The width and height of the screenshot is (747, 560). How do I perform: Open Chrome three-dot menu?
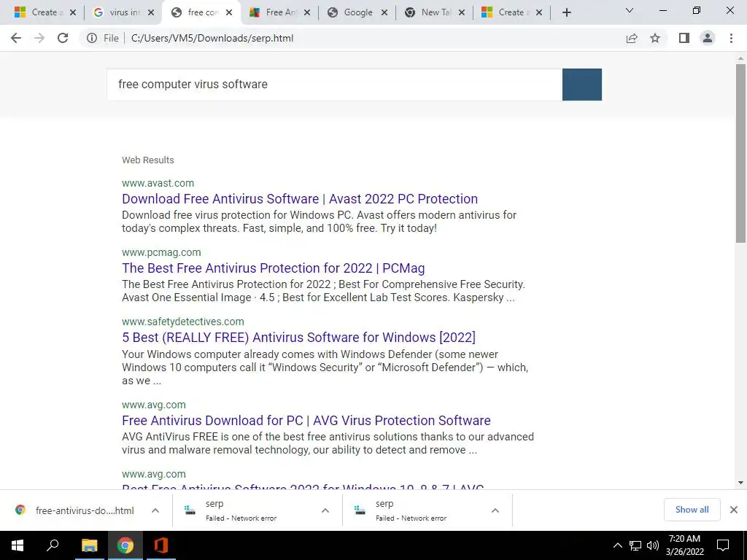731,38
